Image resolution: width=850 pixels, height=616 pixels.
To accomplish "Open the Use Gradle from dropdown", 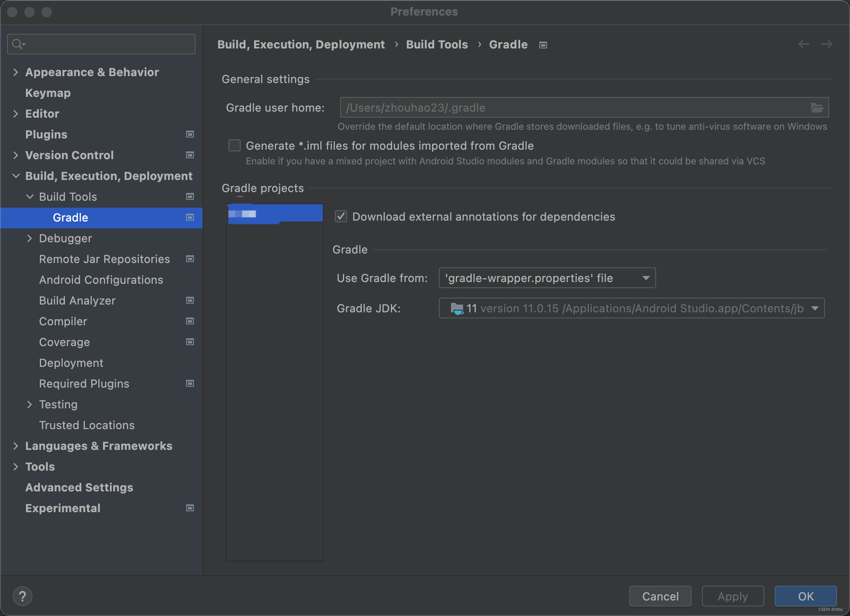I will tap(547, 278).
